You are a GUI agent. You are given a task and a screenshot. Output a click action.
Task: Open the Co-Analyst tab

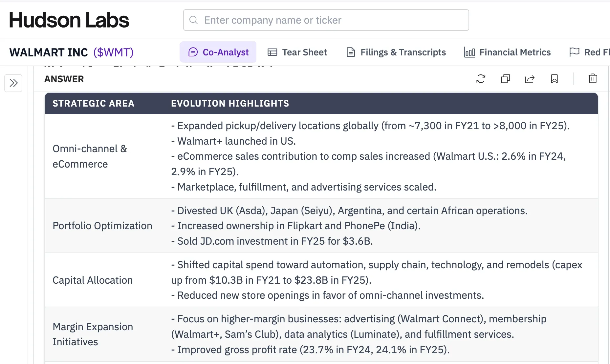(x=218, y=52)
